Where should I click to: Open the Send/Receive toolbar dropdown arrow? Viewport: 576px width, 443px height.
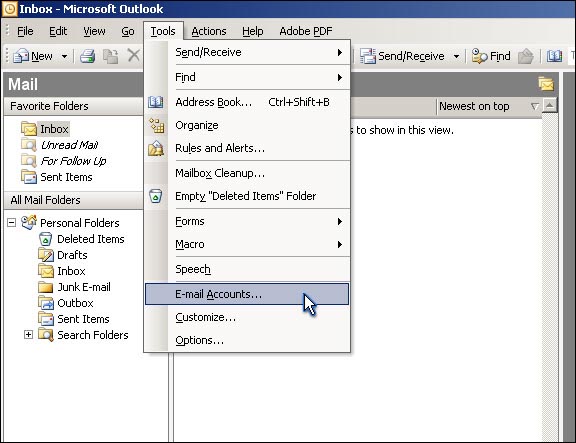click(x=456, y=57)
